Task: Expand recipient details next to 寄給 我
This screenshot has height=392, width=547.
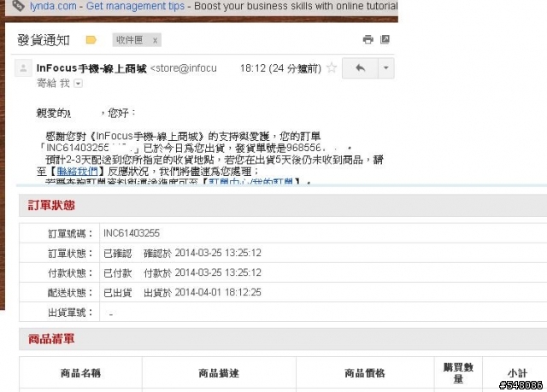Action: click(78, 84)
